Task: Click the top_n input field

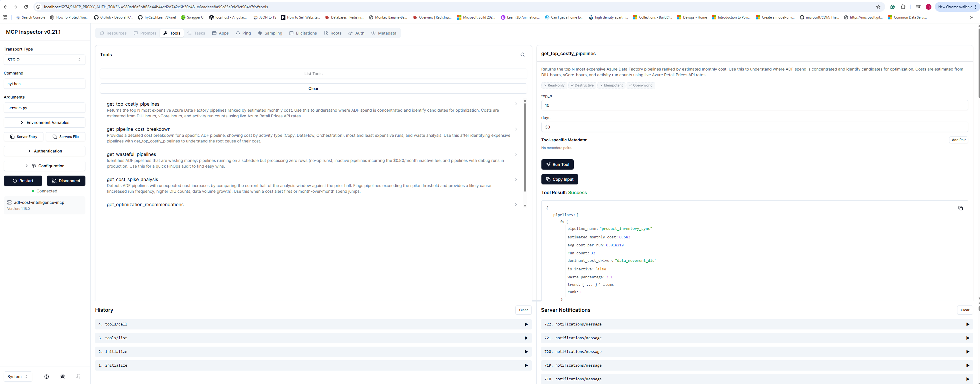Action: click(x=754, y=106)
